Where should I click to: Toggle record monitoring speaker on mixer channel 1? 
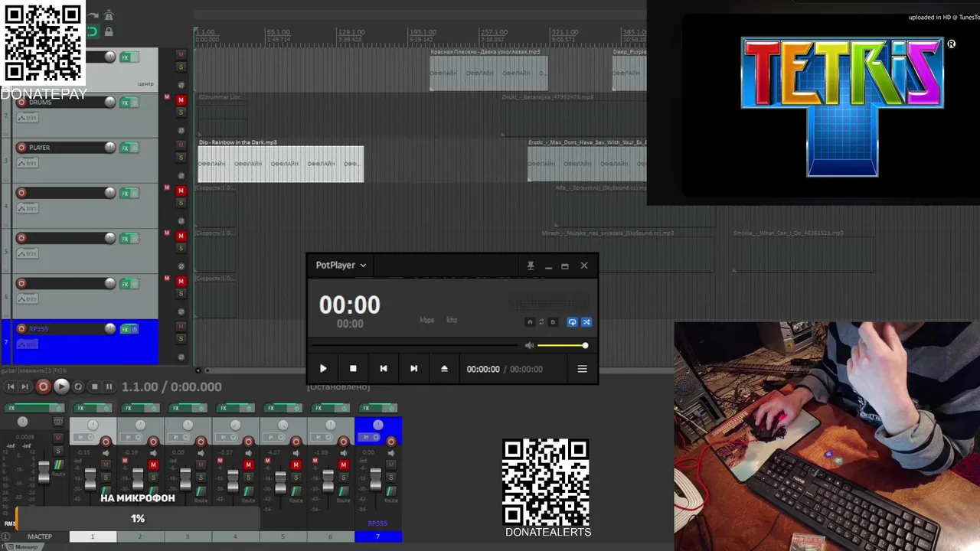pyautogui.click(x=106, y=453)
